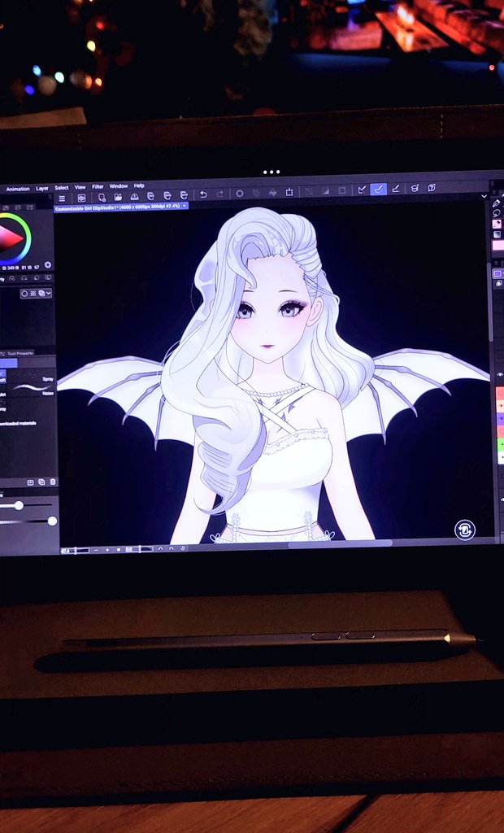
Task: Adjust the lower opacity slider handle
Action: click(x=52, y=521)
